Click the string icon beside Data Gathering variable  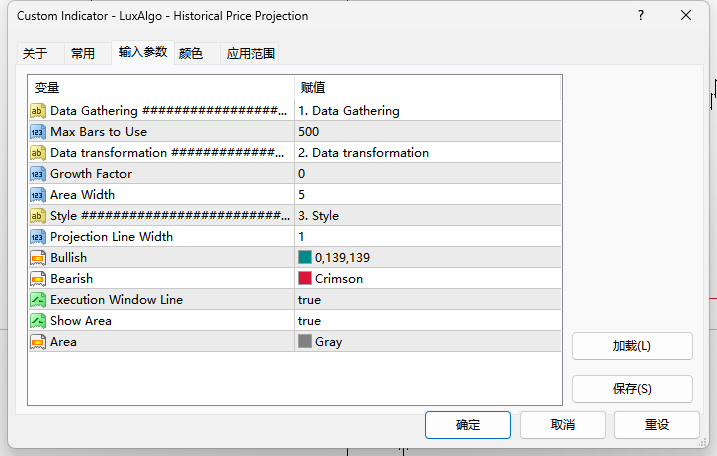tap(38, 111)
